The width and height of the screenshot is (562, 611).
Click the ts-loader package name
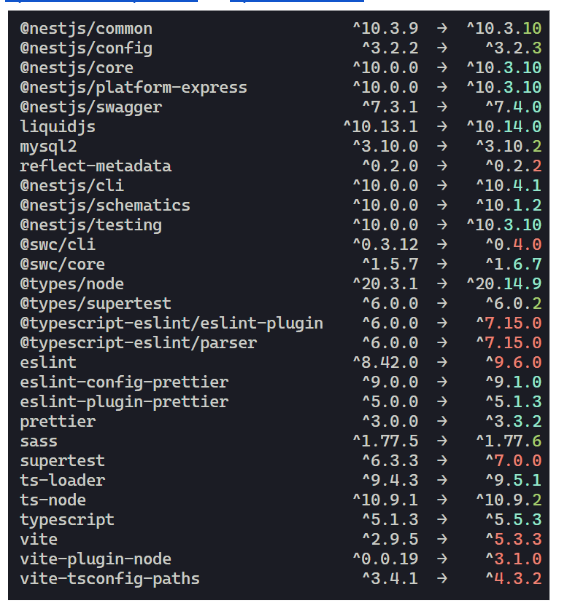coord(62,480)
